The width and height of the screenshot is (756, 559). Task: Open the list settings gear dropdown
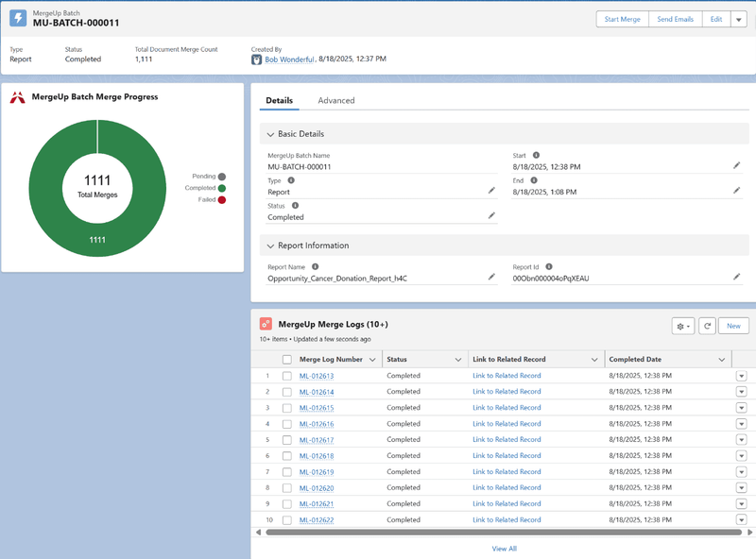point(682,326)
